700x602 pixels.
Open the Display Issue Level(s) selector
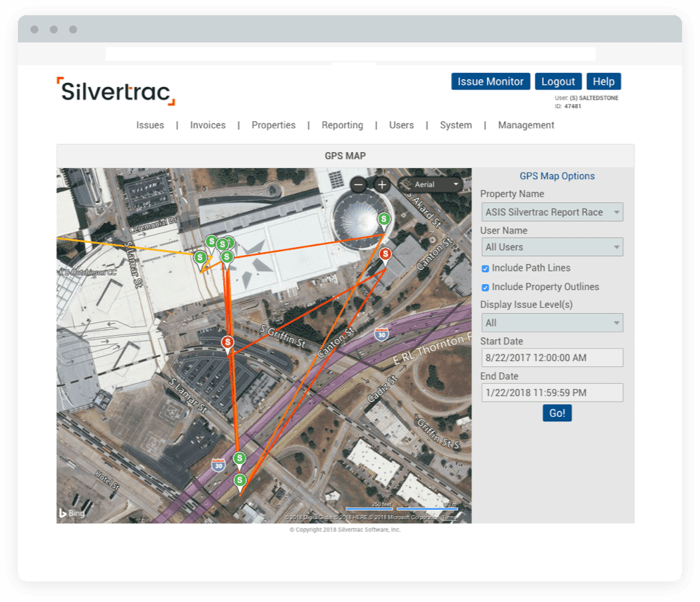pos(552,323)
